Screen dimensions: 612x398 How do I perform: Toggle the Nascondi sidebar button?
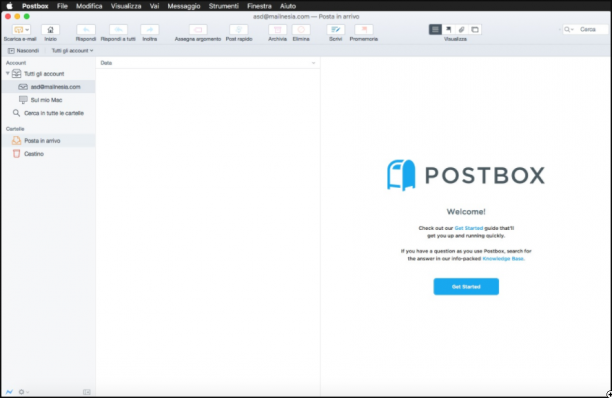pos(24,51)
